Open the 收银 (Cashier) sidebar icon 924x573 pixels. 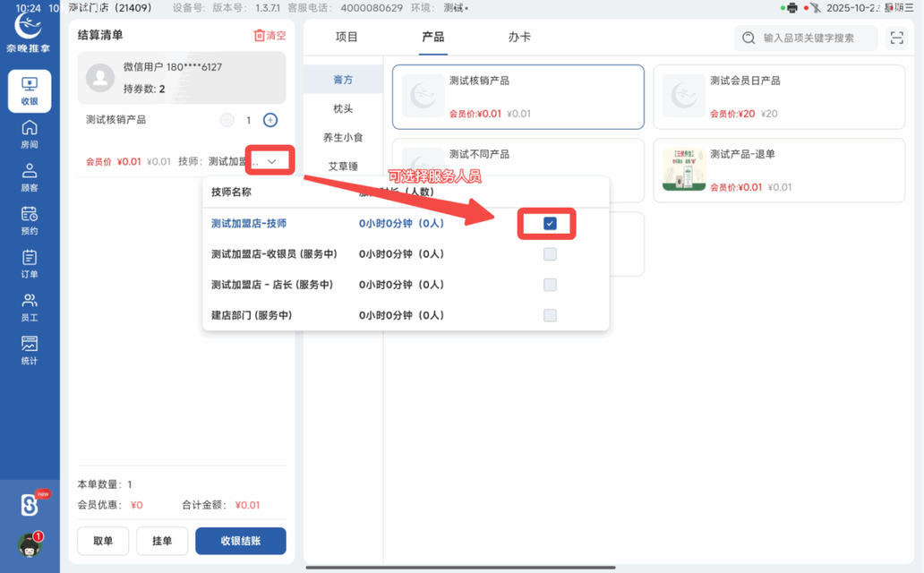coord(29,90)
